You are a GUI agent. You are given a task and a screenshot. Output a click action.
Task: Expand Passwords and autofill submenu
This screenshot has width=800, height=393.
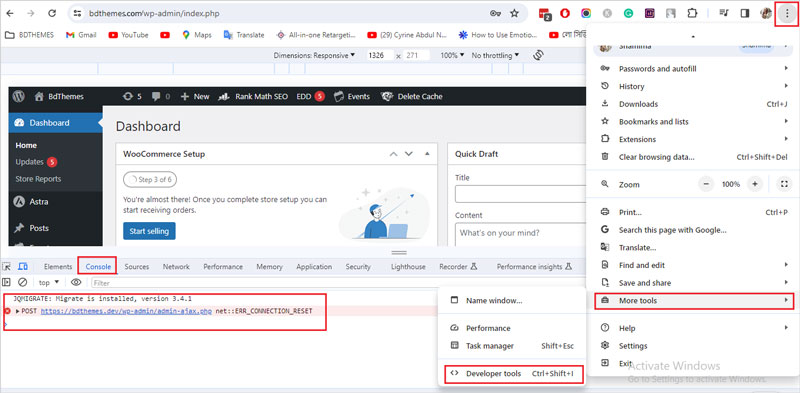tap(693, 68)
